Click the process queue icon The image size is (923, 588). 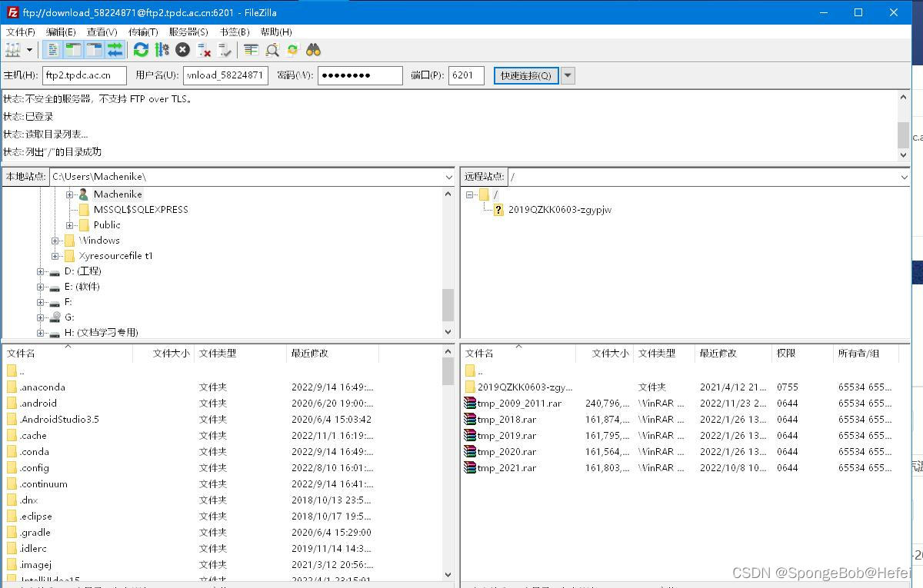point(162,50)
